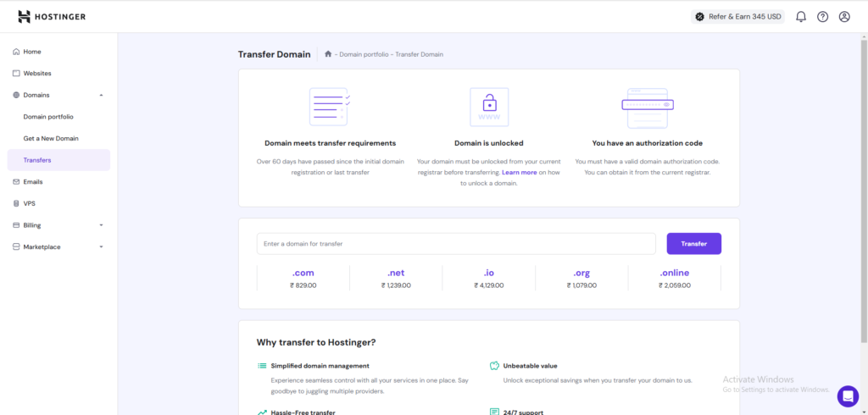Viewport: 868px width, 415px height.
Task: Click the Websites icon in the sidebar
Action: click(16, 73)
